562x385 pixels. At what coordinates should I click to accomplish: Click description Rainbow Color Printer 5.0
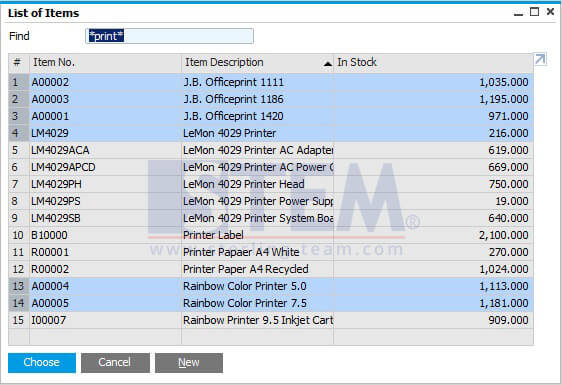click(x=245, y=286)
